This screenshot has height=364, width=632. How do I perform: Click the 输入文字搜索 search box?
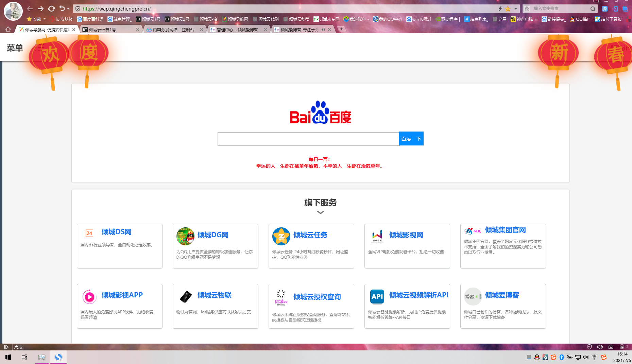pos(559,8)
